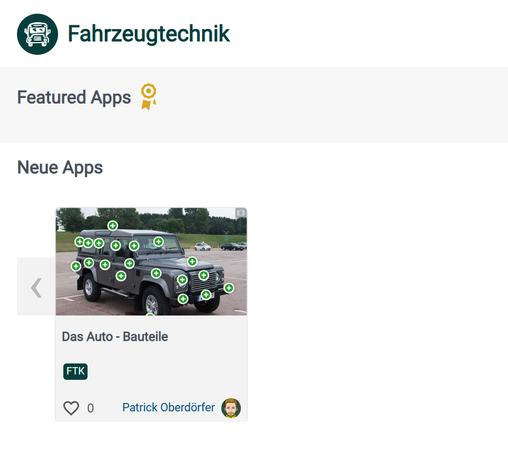Click the Fahrzeugtechnik page heading
The image size is (508, 453).
pyautogui.click(x=149, y=34)
